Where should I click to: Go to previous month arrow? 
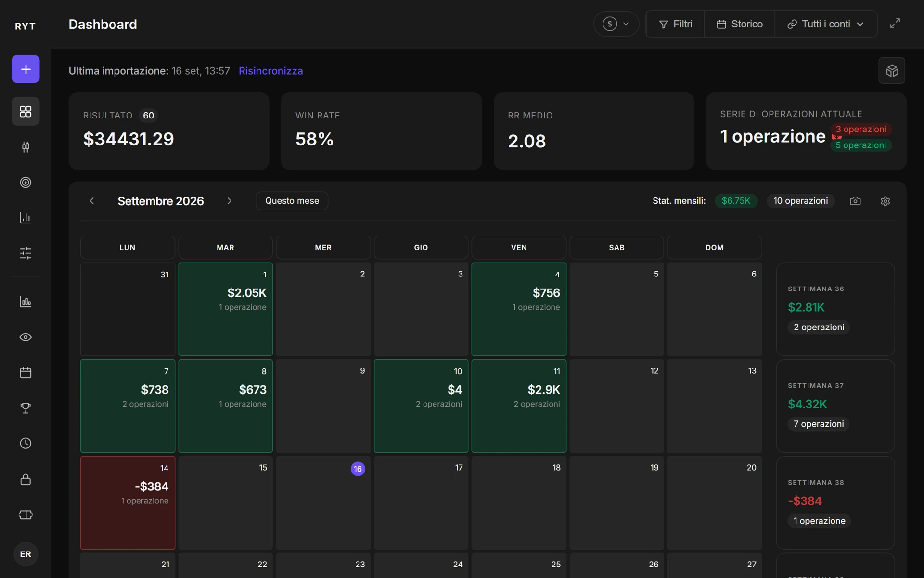point(92,201)
